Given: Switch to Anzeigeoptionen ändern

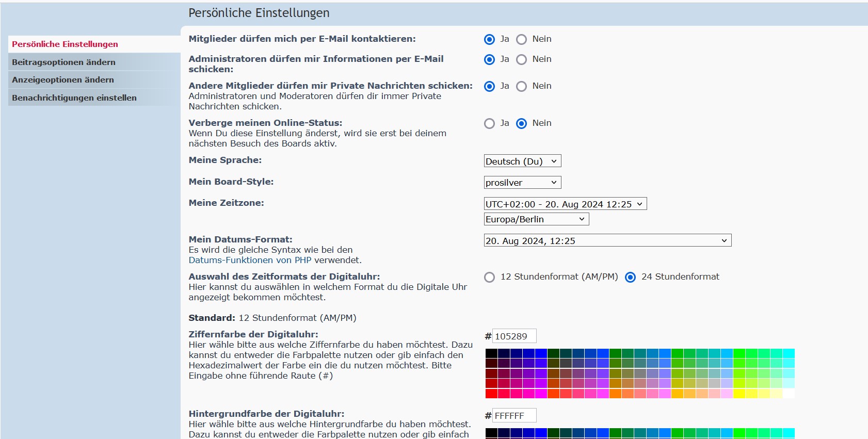Looking at the screenshot, I should click(63, 80).
